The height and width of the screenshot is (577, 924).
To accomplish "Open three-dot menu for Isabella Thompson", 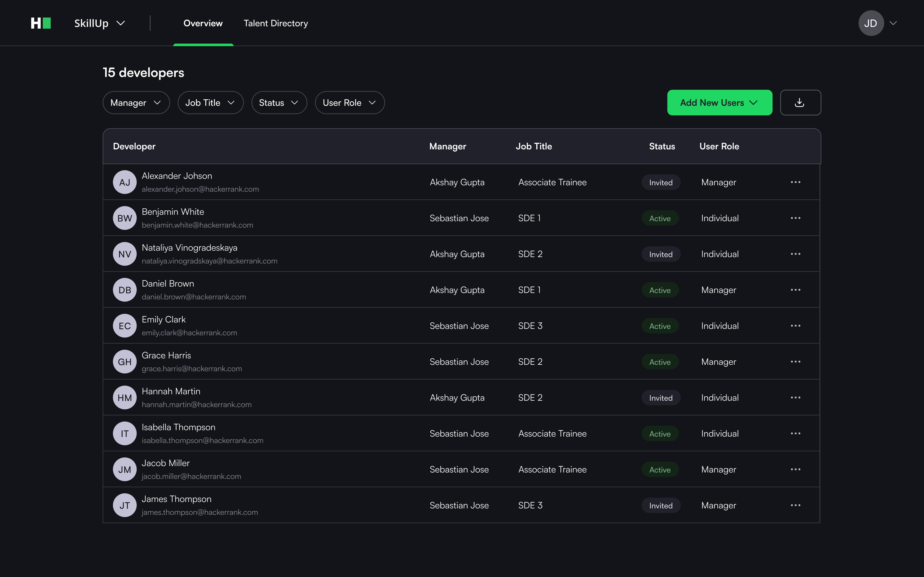I will (795, 434).
